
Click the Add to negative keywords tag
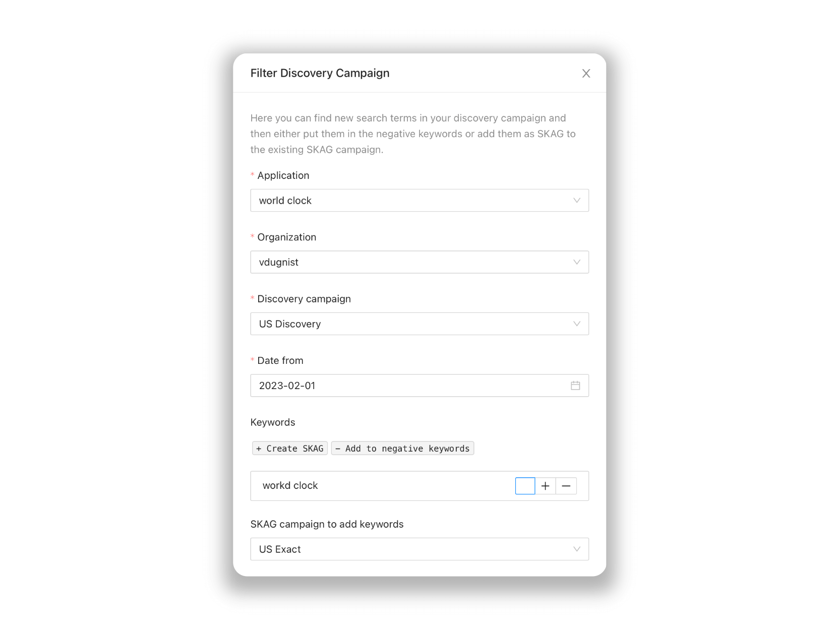402,449
